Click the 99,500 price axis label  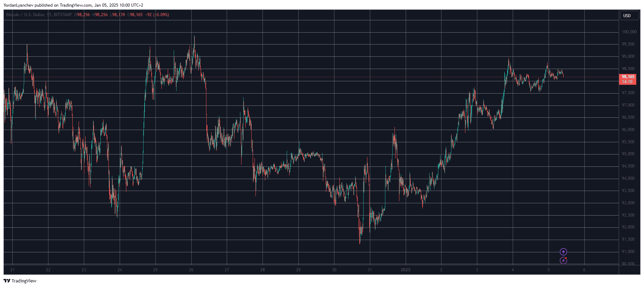coord(628,44)
